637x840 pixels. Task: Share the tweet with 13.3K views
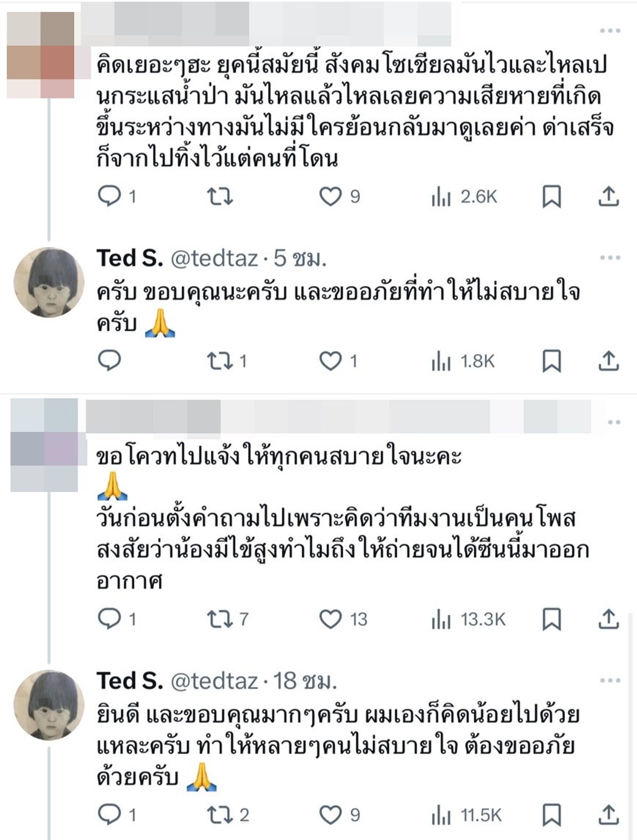tap(608, 619)
